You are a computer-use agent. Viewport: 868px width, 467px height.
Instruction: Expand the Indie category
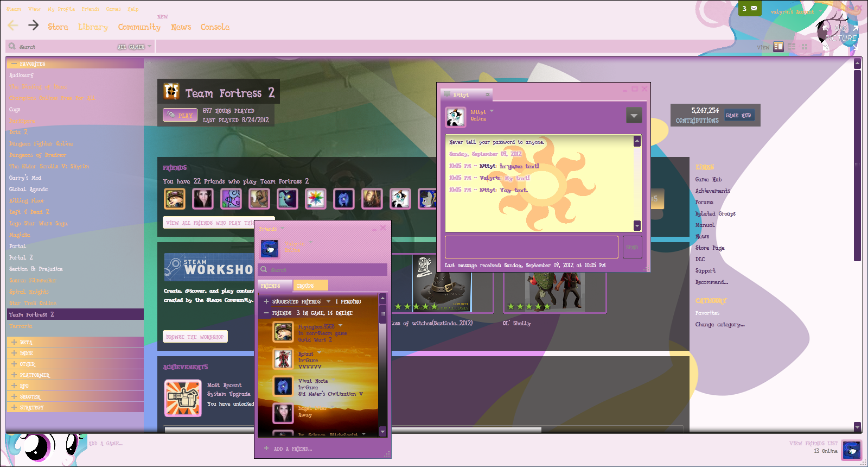14,353
